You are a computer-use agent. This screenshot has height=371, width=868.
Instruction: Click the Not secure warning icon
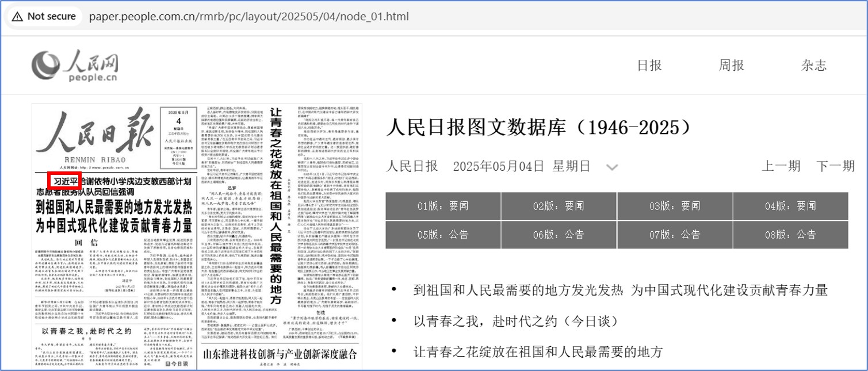[x=17, y=16]
